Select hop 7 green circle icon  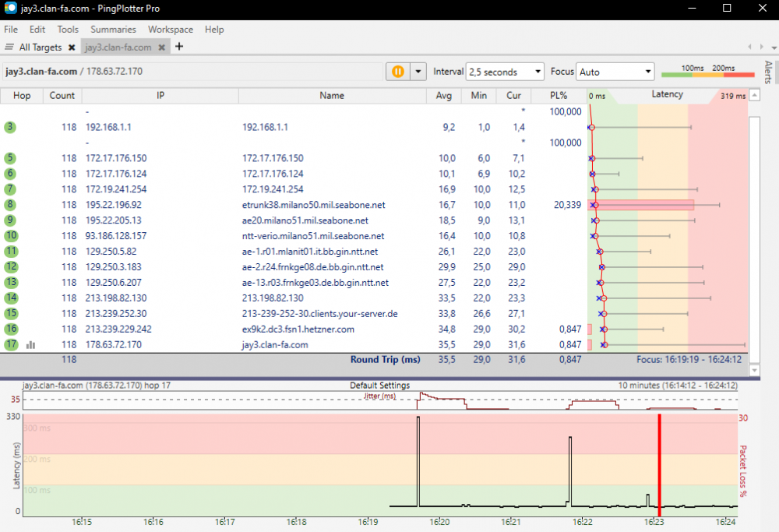pos(10,189)
